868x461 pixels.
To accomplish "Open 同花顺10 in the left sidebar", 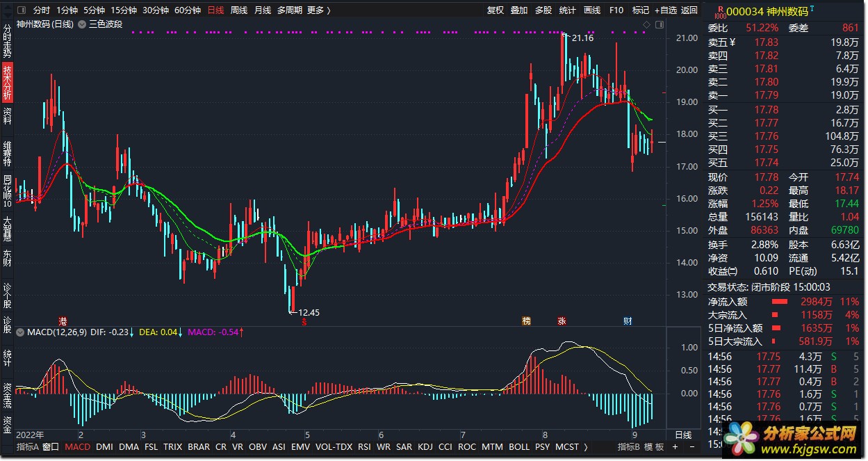I will pos(7,191).
